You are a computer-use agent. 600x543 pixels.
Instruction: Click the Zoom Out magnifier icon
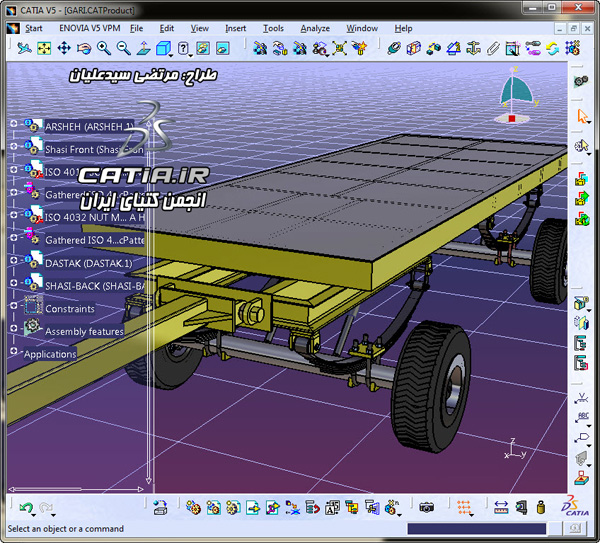pos(124,49)
